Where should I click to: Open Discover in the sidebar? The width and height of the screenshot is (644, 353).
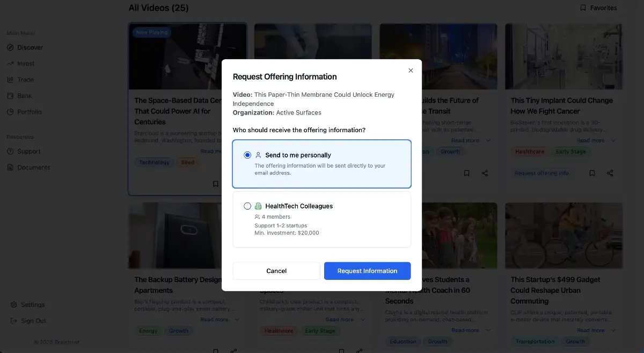pos(30,47)
